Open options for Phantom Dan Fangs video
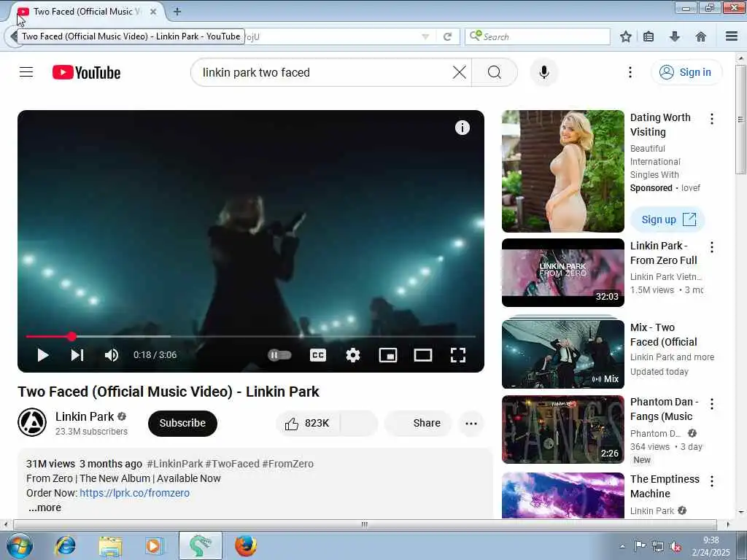Screen dimensions: 747x560 point(712,404)
